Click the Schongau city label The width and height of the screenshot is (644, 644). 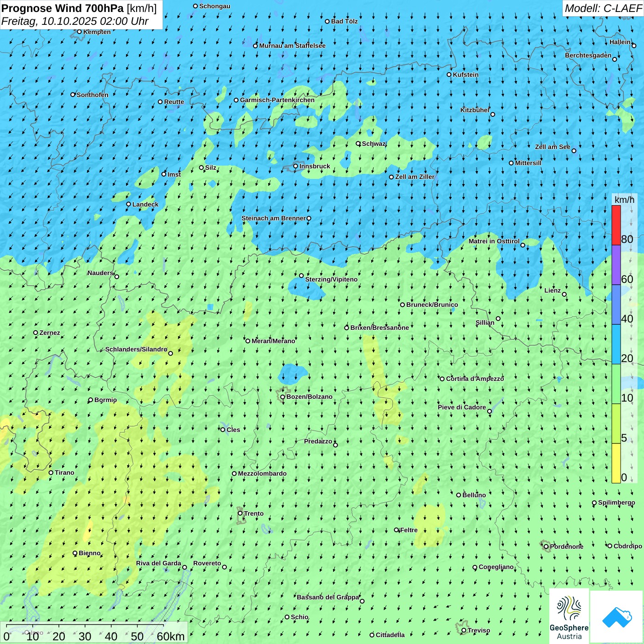pos(215,6)
